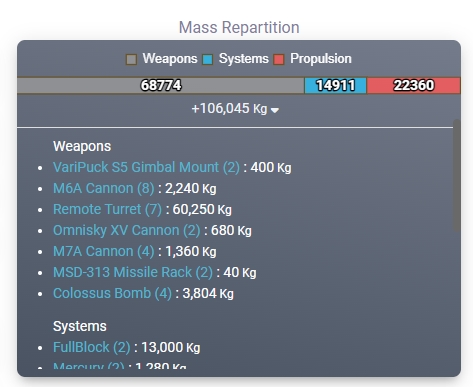Image resolution: width=473 pixels, height=387 pixels.
Task: Click the Mass Repartition title
Action: tap(239, 27)
